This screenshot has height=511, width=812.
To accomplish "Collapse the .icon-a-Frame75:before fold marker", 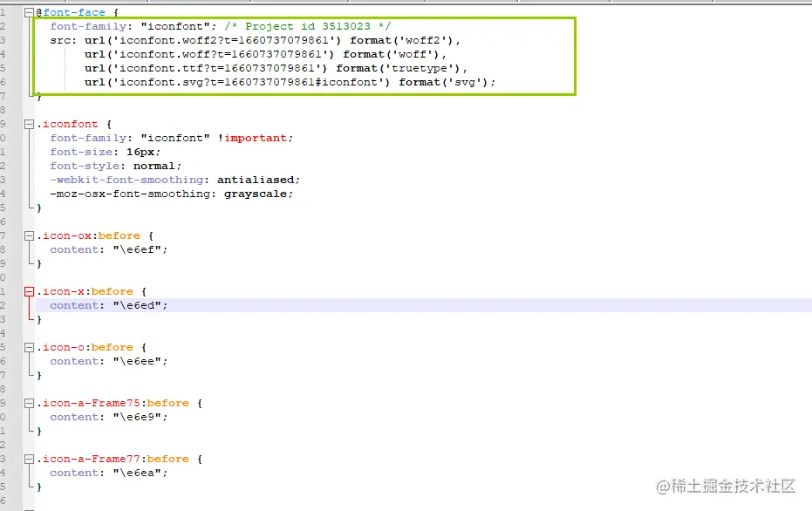I will (x=29, y=404).
